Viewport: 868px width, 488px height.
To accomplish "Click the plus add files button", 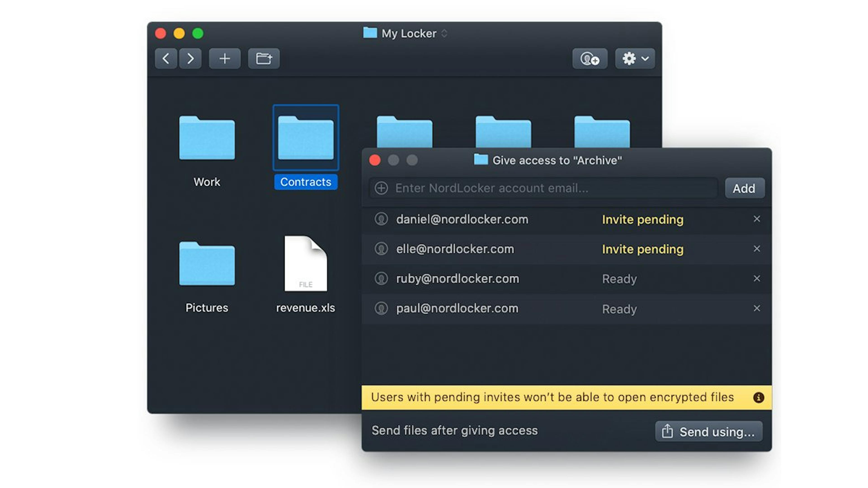I will (224, 59).
